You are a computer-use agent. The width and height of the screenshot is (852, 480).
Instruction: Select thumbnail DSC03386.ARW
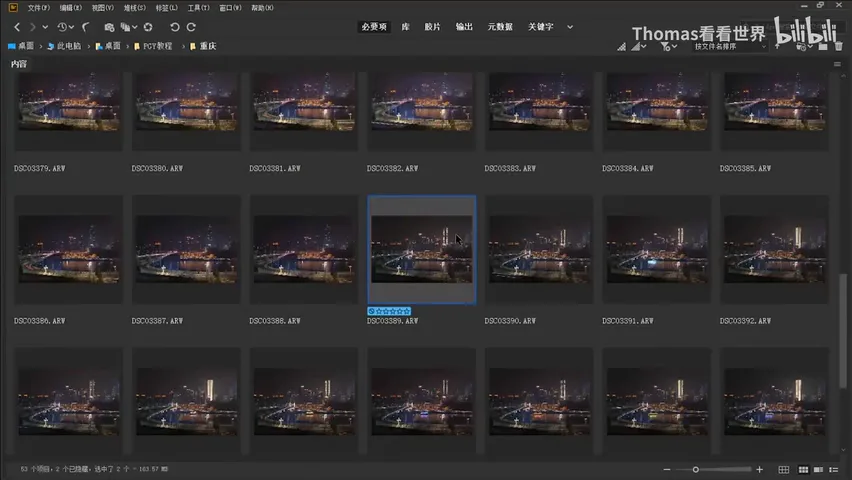click(x=68, y=250)
